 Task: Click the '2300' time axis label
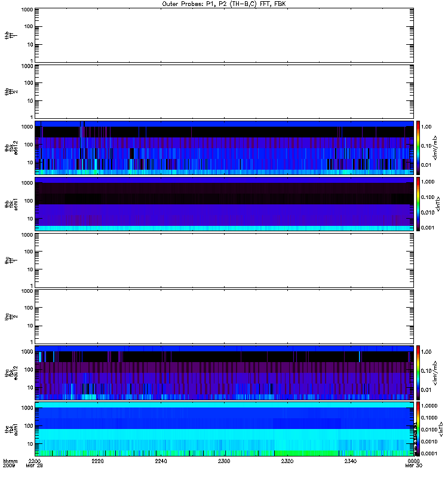pyautogui.click(x=224, y=461)
